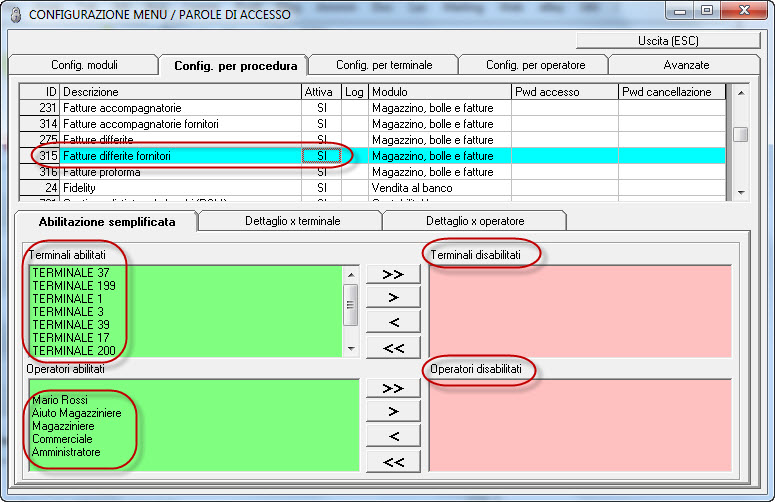Select operator Aiuto Magazziniere
This screenshot has width=775, height=502.
coord(77,413)
